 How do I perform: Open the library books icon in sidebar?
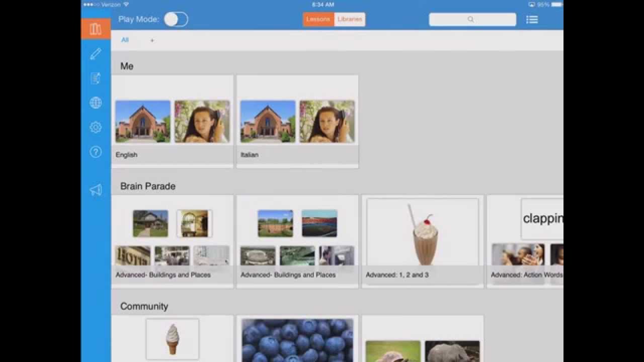(96, 29)
